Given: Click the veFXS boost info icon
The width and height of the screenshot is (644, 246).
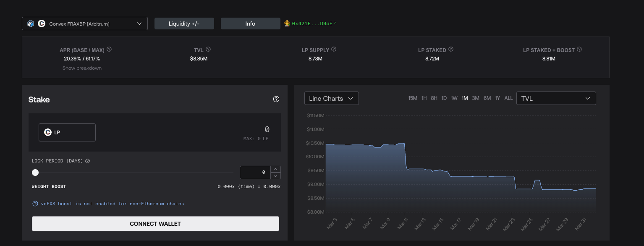Looking at the screenshot, I should pyautogui.click(x=35, y=204).
